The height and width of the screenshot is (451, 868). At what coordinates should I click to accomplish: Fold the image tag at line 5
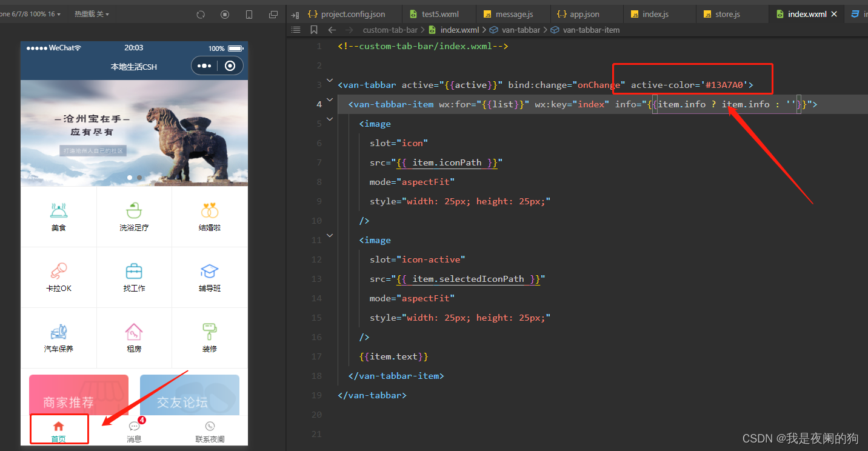330,119
